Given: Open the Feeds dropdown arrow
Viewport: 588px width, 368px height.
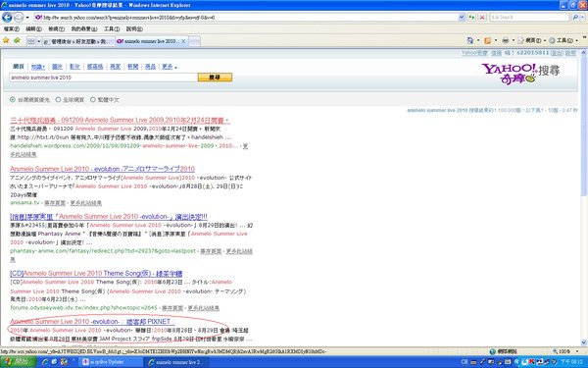Looking at the screenshot, I should coord(496,40).
